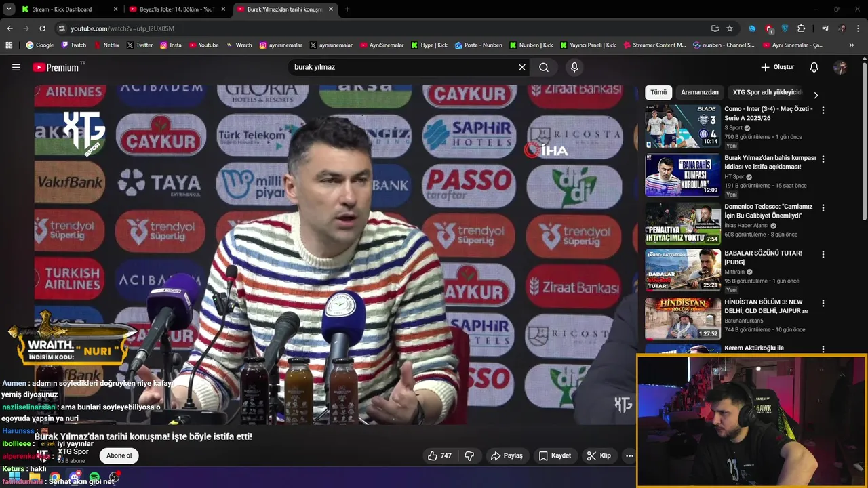
Task: Open Como - Inter maç özeti thumbnail
Action: (x=683, y=126)
